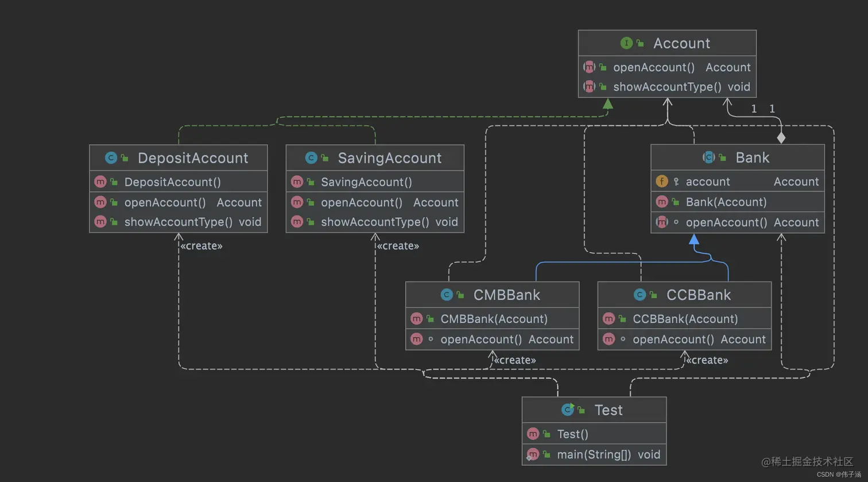Click the class icon beside CMBBank title
Image resolution: width=868 pixels, height=482 pixels.
click(x=447, y=295)
